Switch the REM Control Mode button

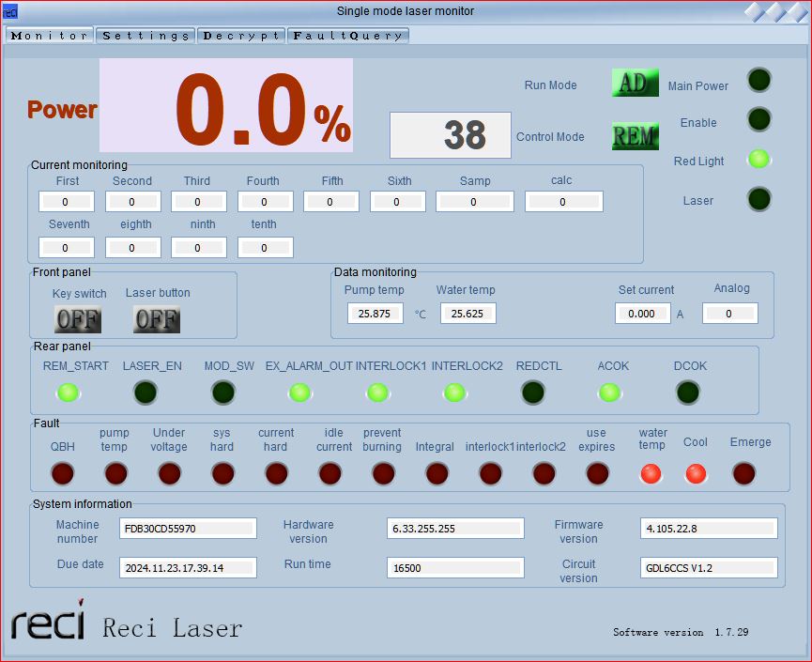(x=635, y=136)
